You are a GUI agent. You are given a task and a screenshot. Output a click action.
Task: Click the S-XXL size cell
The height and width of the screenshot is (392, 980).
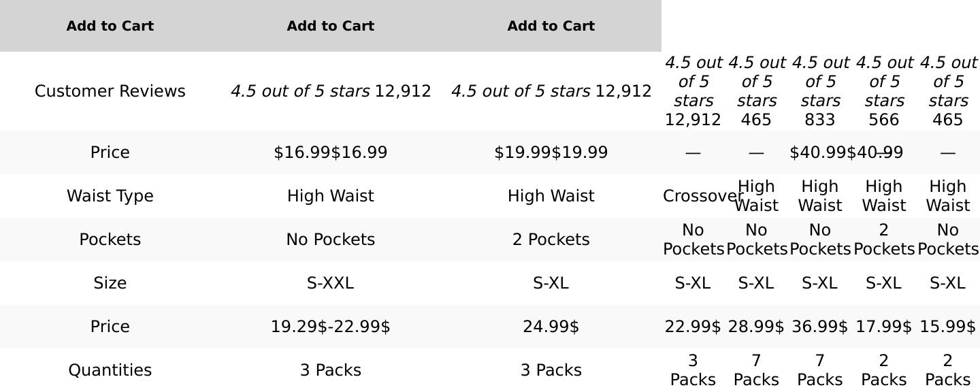tap(330, 283)
